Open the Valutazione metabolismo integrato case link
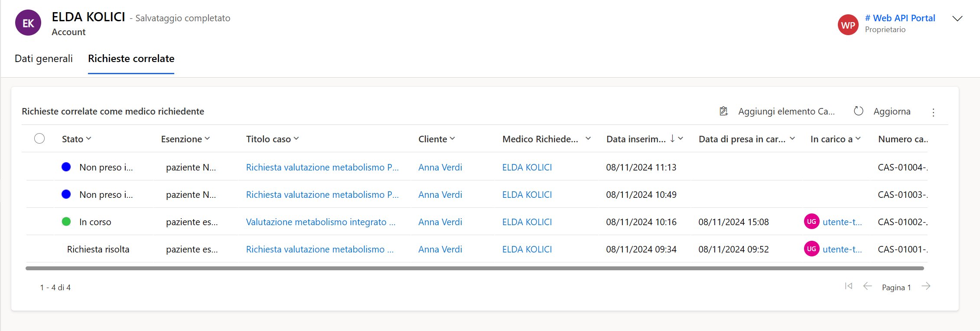The width and height of the screenshot is (980, 331). point(320,222)
